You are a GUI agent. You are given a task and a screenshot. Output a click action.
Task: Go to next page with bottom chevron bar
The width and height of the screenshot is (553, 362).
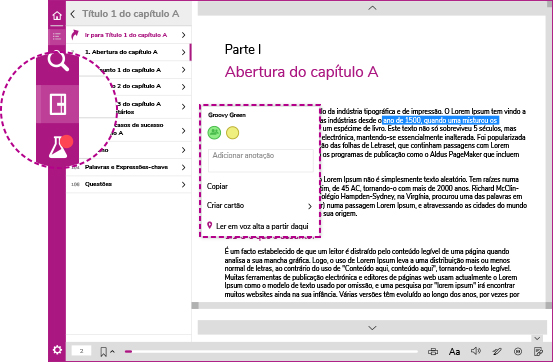click(372, 328)
